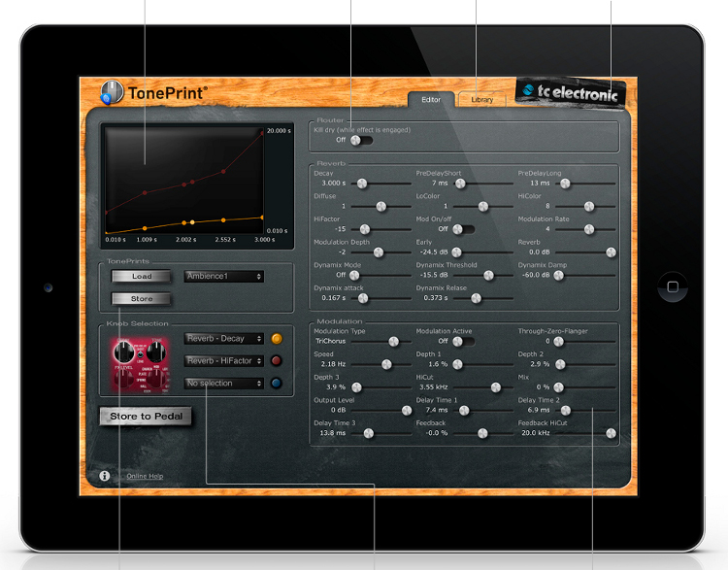Click the red curve point at 1.009 s
Screen dimensions: 728x570
145,192
